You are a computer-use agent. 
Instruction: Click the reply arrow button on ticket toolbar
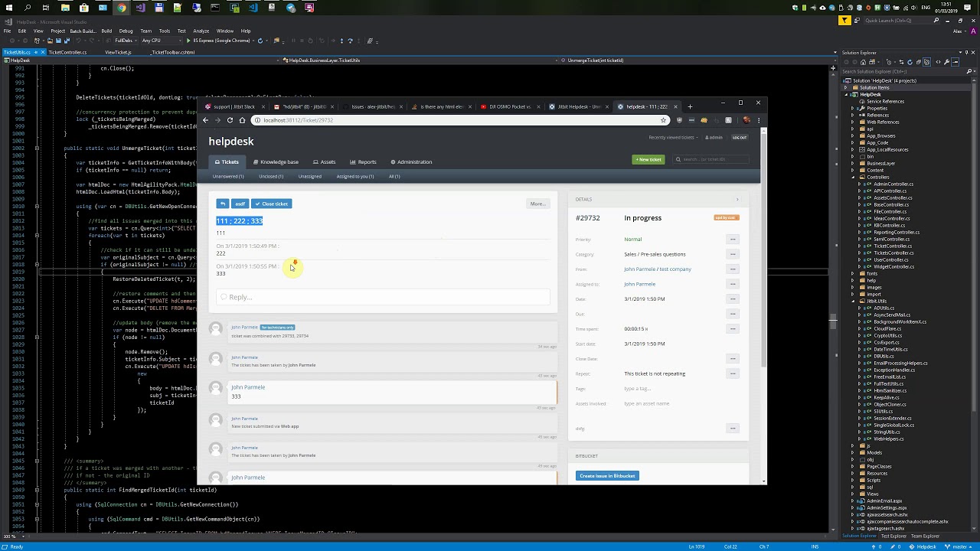[x=222, y=204]
